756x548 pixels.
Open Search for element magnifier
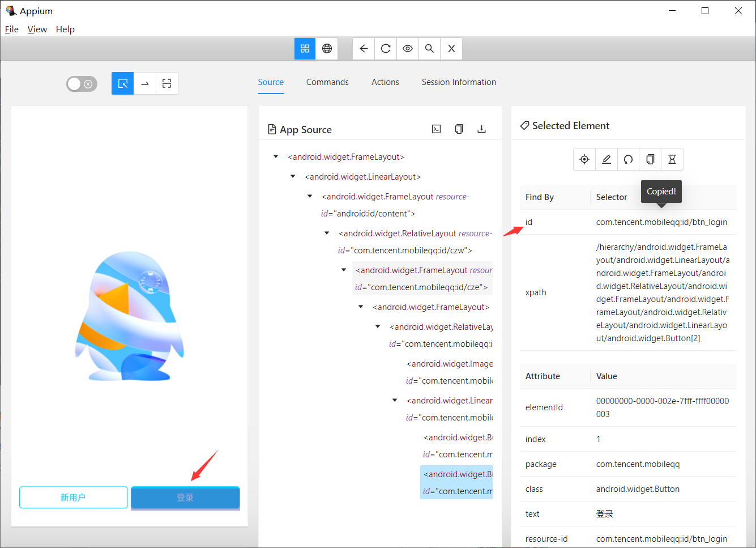tap(430, 49)
